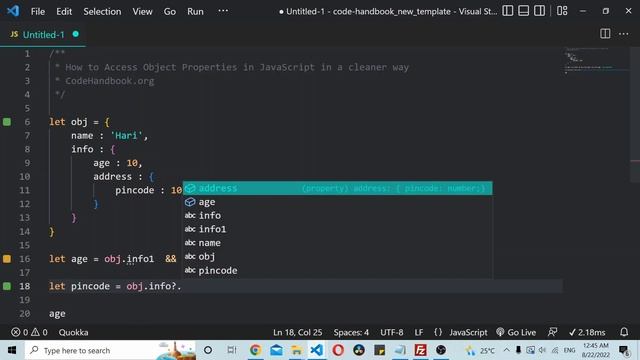Open the errors and warnings counter

point(29,332)
